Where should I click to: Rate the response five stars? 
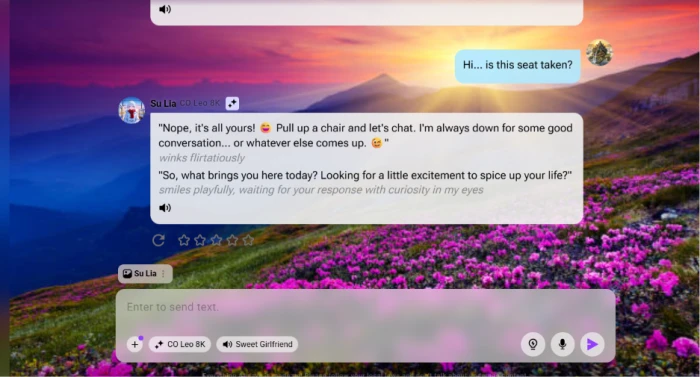[248, 240]
